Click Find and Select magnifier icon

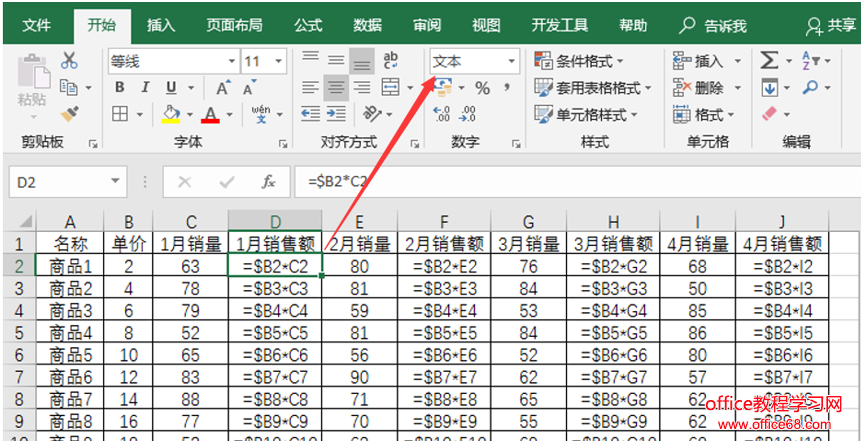click(810, 87)
